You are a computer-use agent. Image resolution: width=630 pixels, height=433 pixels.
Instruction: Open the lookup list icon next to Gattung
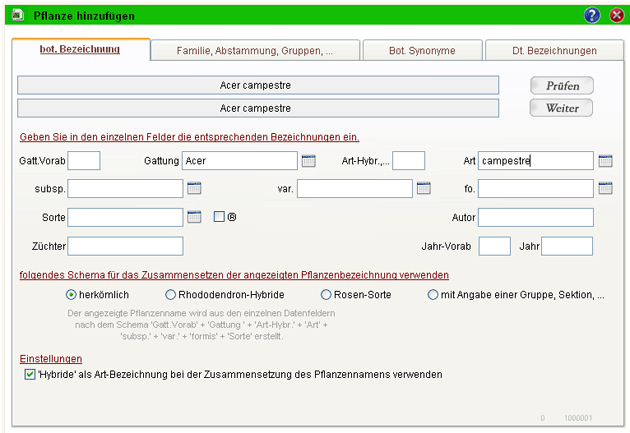[x=309, y=161]
